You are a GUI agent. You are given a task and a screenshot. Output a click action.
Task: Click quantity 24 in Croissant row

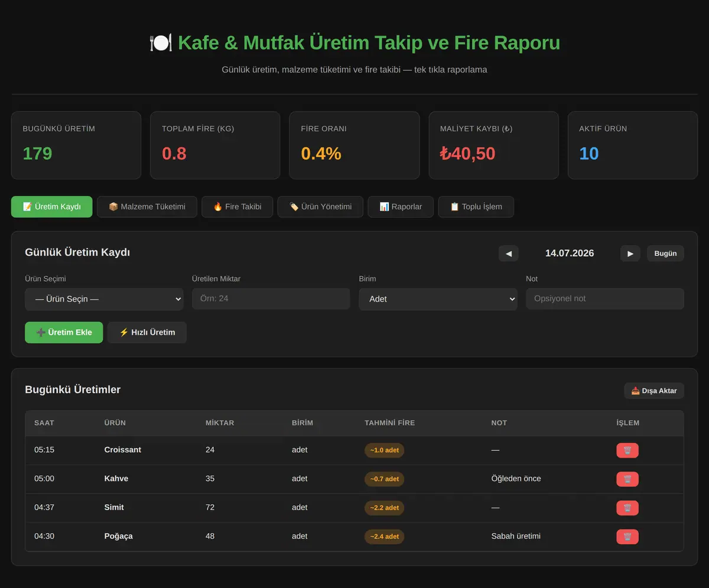[210, 450]
